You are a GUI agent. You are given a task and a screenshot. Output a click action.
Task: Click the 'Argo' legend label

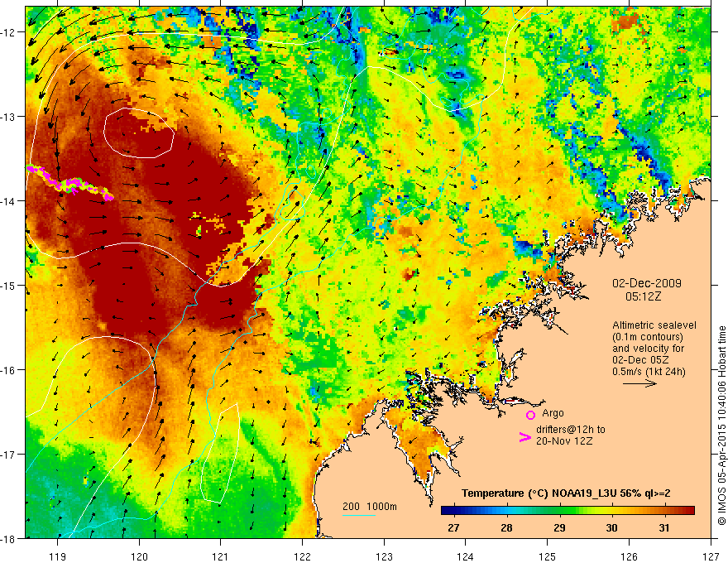coord(553,413)
